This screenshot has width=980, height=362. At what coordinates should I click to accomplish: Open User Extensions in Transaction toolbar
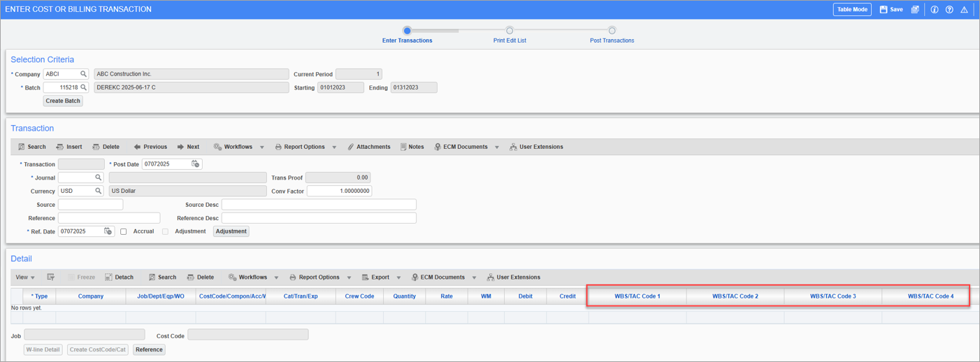click(536, 147)
